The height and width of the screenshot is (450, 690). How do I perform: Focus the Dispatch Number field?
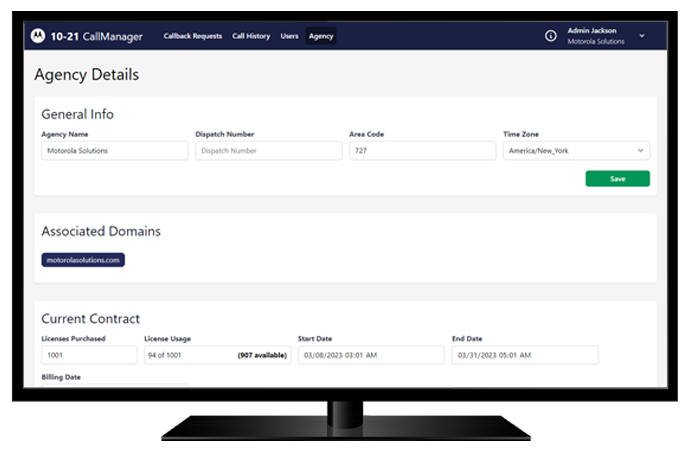click(x=268, y=151)
